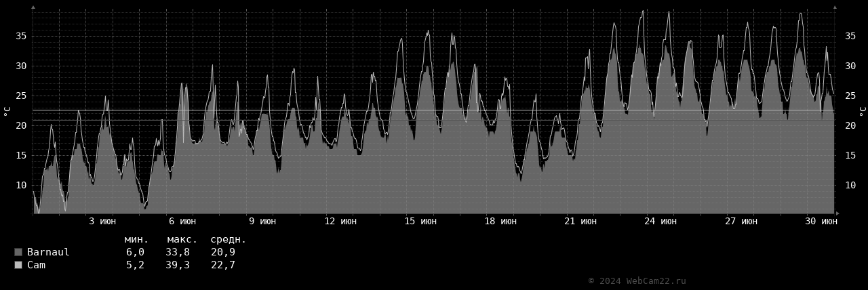Click the 3 июн date label
This screenshot has width=868, height=290.
coord(102,221)
